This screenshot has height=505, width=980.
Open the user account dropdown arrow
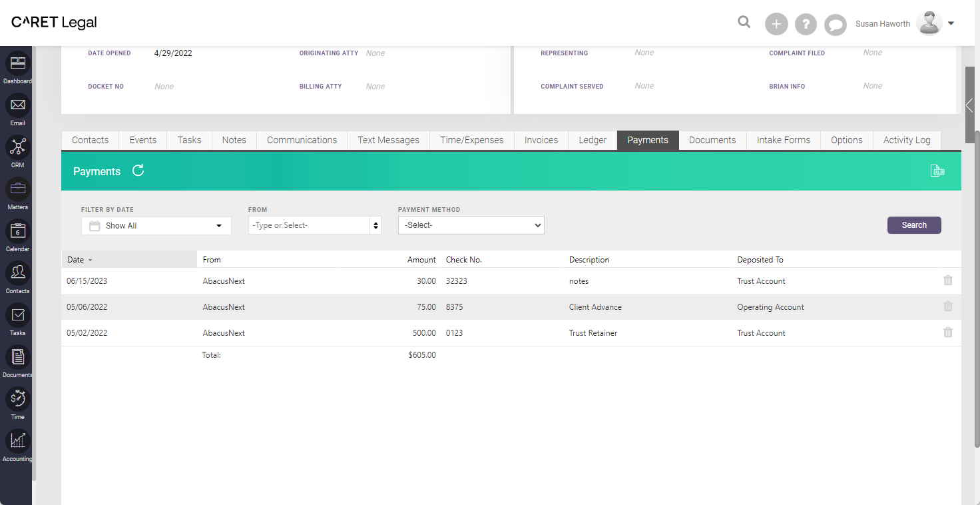(x=951, y=23)
